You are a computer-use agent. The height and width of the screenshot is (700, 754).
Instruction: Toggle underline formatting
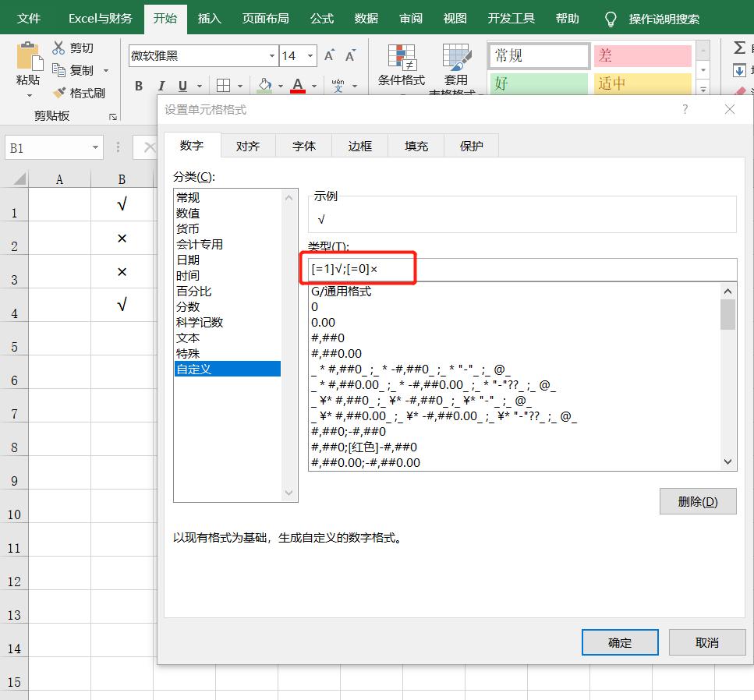[x=181, y=86]
